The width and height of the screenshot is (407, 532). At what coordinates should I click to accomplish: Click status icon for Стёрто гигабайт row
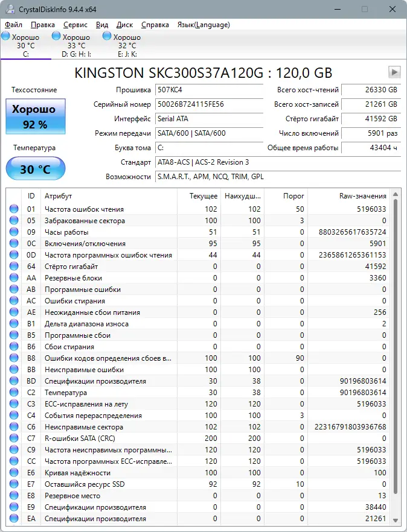point(14,267)
